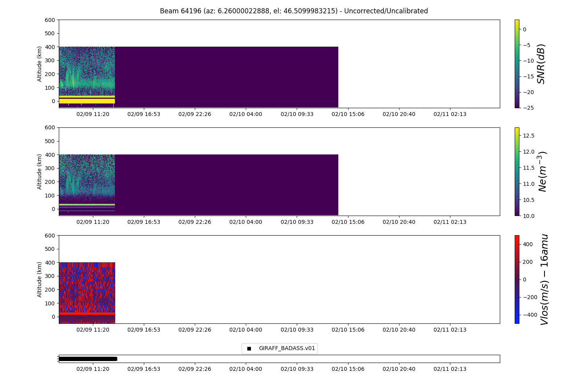Click the 02/09 22:26 tick under Ne panel
The height and width of the screenshot is (392, 588).
click(195, 222)
